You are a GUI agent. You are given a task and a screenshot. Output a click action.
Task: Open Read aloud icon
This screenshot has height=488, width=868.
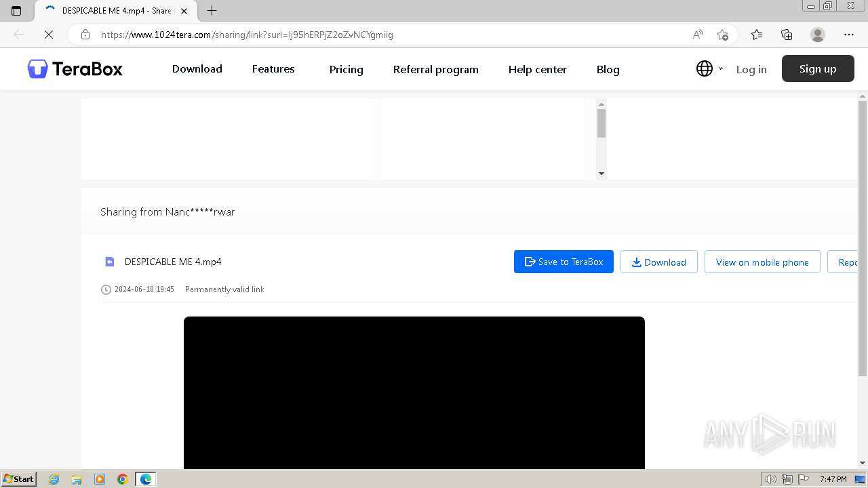(698, 35)
